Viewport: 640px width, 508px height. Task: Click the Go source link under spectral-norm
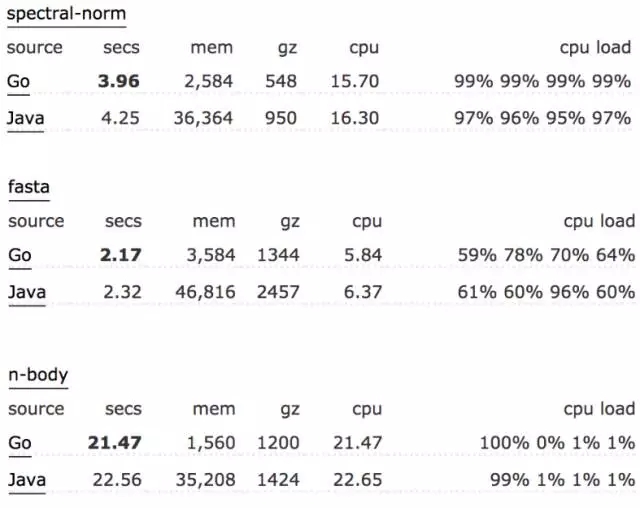coord(19,82)
